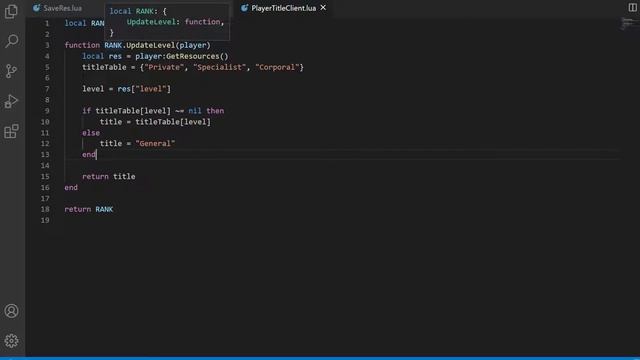Image resolution: width=640 pixels, height=360 pixels.
Task: Click line number 9 in gutter
Action: point(47,111)
